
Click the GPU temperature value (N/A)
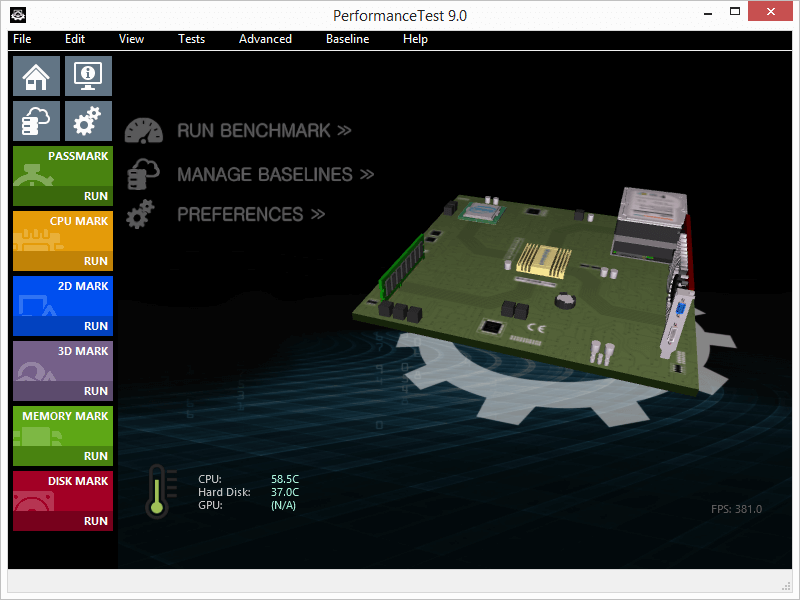[284, 506]
